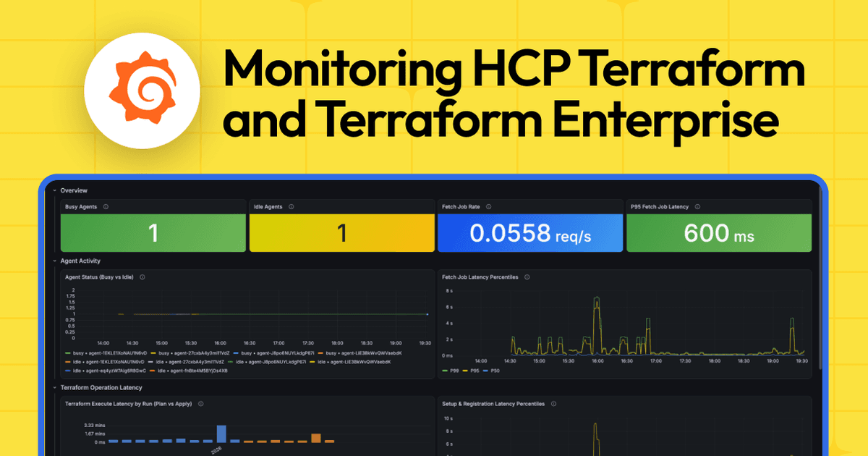Screen dimensions: 868x456
Task: Click the 10 s label in Setup & Registration chart
Action: coord(448,418)
